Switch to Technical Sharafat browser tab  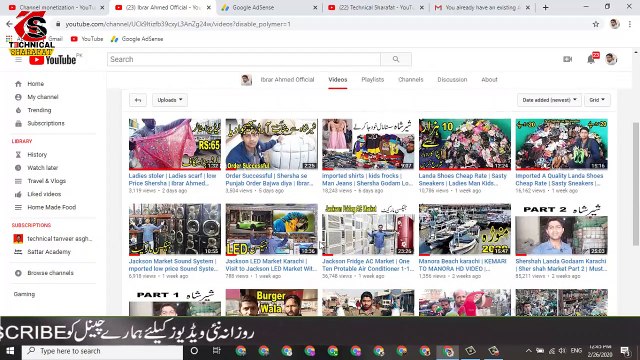[376, 7]
